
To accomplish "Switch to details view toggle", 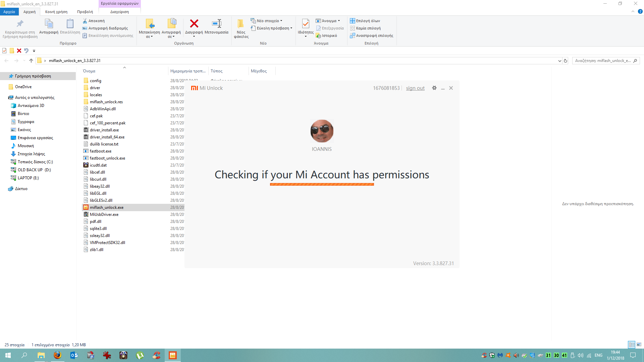I will pyautogui.click(x=632, y=345).
